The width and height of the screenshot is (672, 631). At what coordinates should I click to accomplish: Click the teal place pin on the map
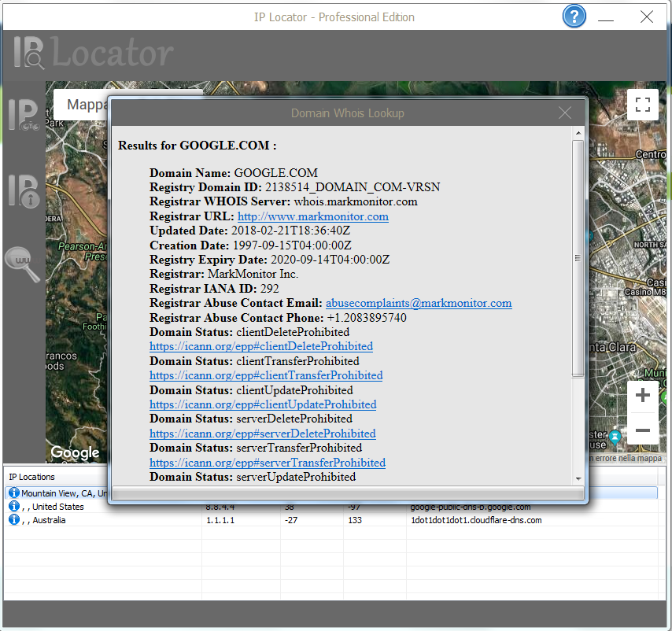(x=615, y=437)
